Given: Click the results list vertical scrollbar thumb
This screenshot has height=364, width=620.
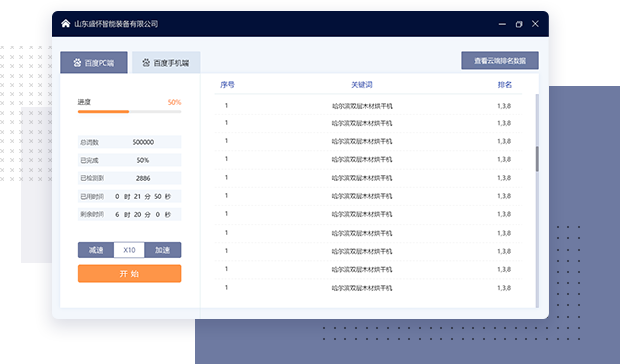Looking at the screenshot, I should [x=537, y=159].
